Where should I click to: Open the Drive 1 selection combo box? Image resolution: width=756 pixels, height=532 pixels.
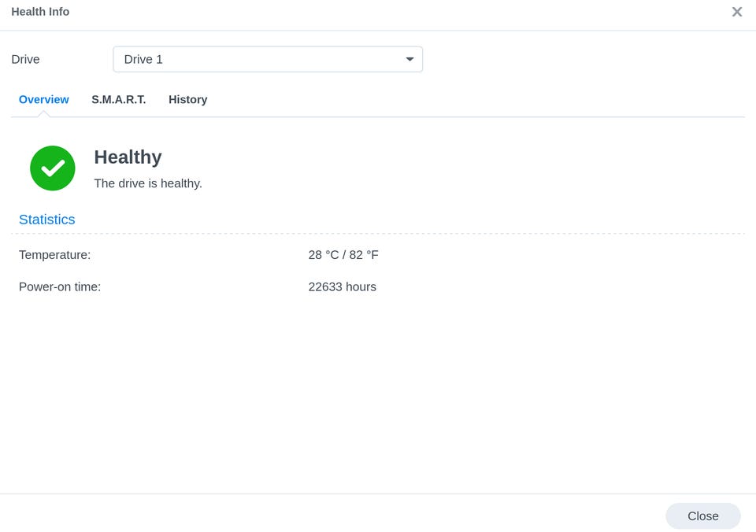[x=268, y=59]
